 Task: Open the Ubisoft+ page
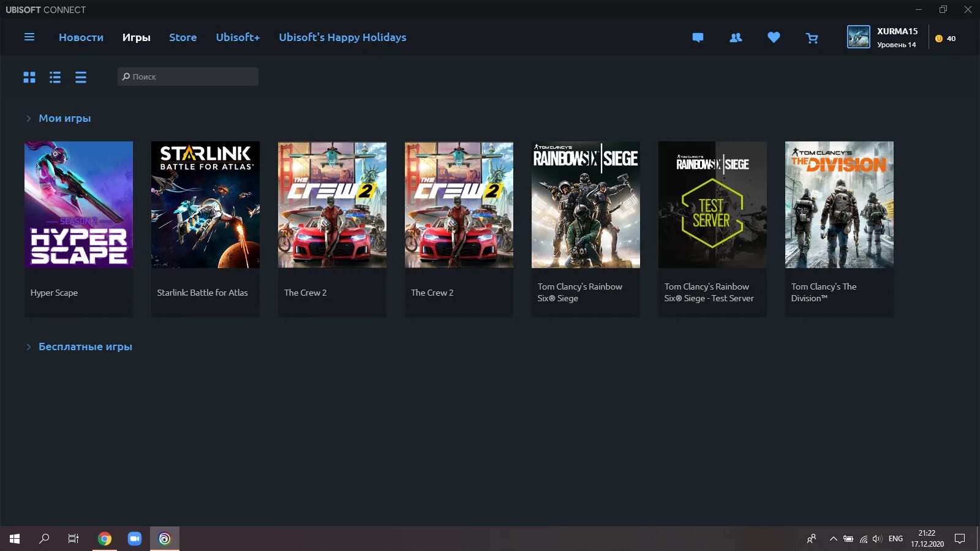[238, 37]
